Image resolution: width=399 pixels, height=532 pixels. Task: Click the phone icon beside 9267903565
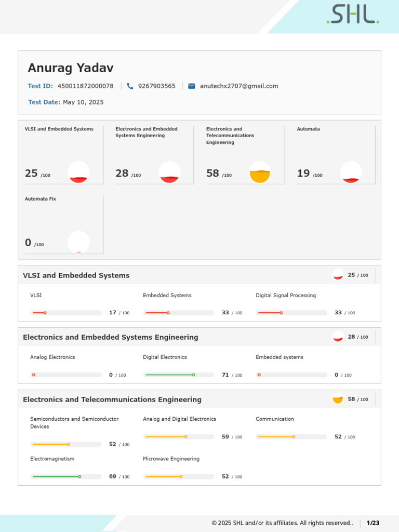[130, 86]
